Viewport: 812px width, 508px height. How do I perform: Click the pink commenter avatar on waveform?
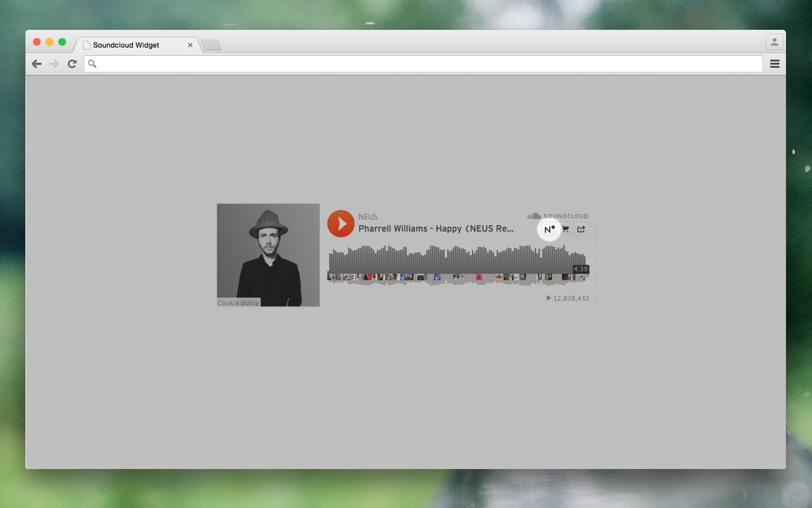(x=479, y=277)
